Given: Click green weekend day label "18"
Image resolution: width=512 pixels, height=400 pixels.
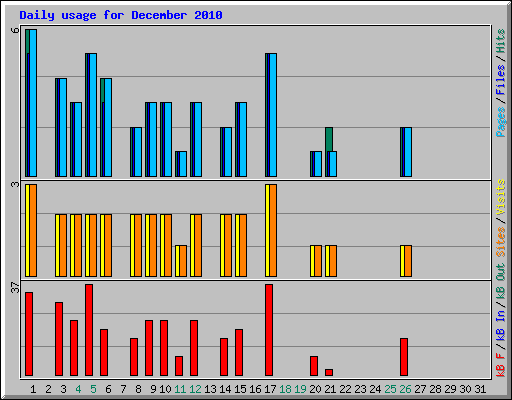Looking at the screenshot, I should [x=285, y=389].
